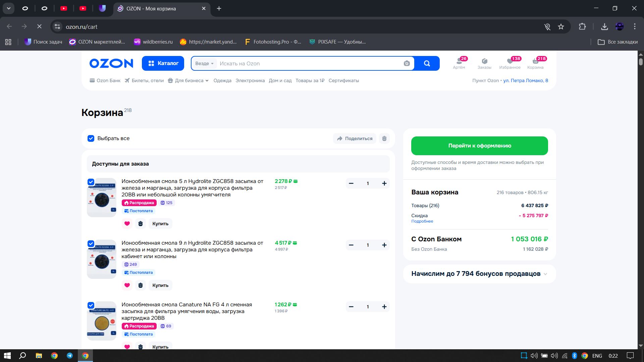Open Избранное heart icon in header

click(510, 61)
